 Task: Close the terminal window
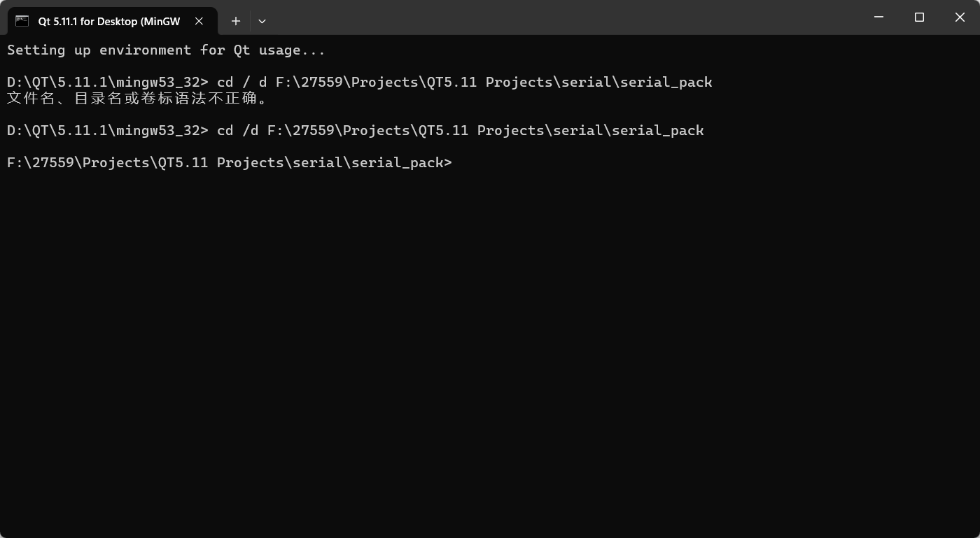[x=960, y=17]
